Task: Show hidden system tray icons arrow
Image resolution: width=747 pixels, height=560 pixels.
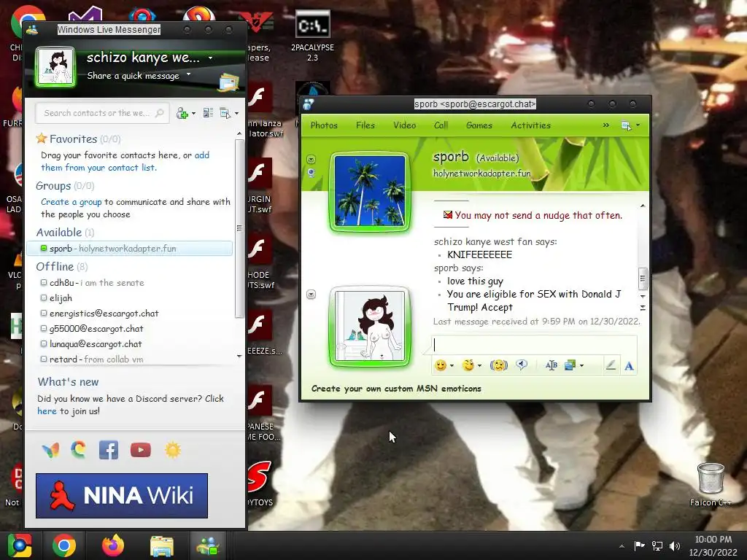Action: (x=622, y=545)
